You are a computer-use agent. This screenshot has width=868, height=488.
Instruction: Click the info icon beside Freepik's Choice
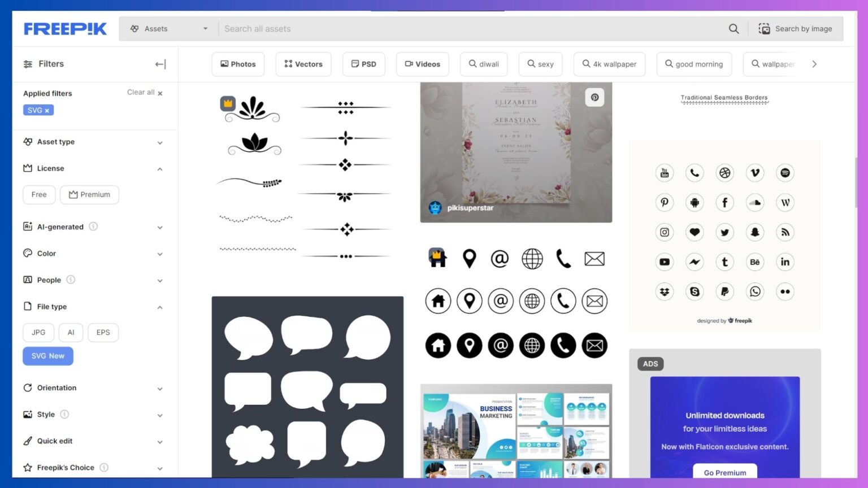coord(103,468)
